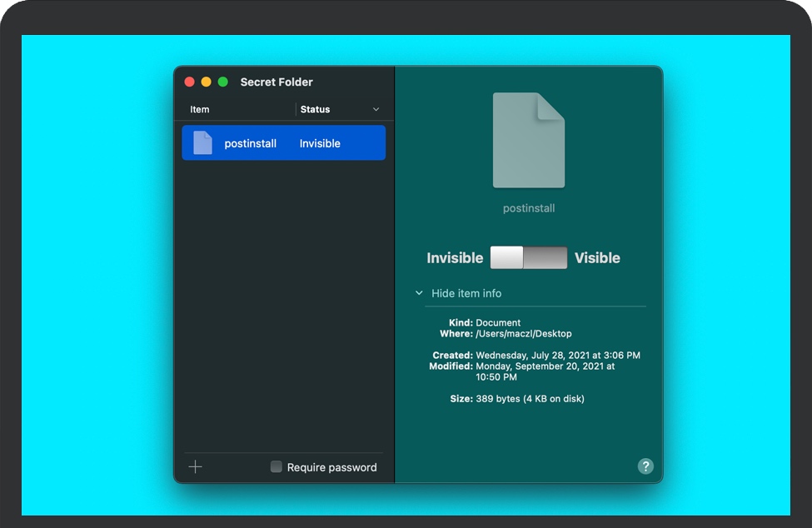This screenshot has width=812, height=528.
Task: Click the Invisible label beside the switch
Action: point(455,258)
